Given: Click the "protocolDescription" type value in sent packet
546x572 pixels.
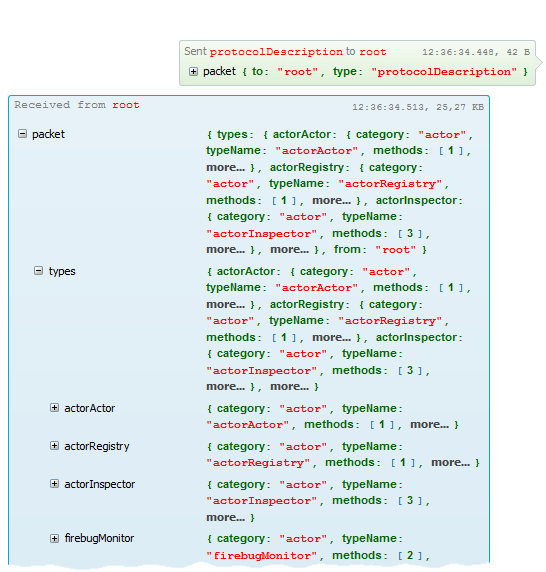Looking at the screenshot, I should pos(444,72).
